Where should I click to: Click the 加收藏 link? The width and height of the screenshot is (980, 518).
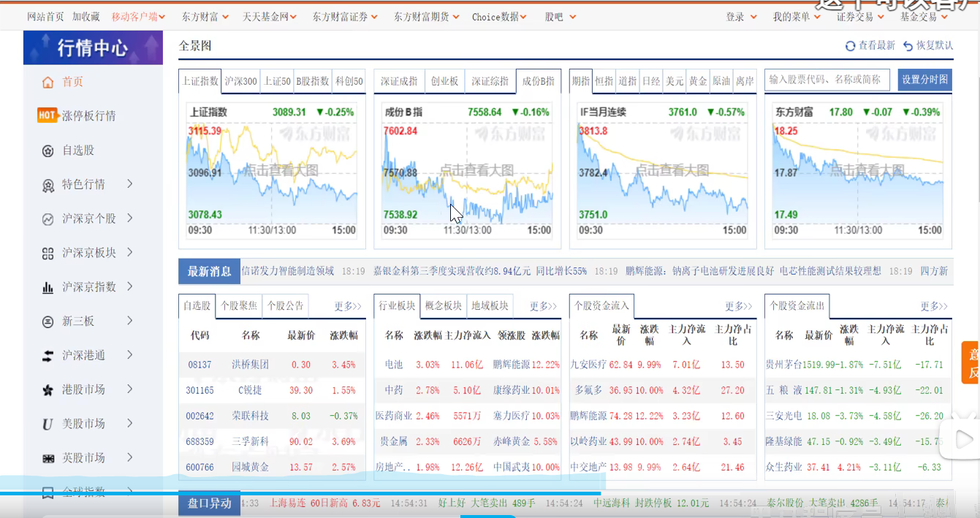coord(86,16)
